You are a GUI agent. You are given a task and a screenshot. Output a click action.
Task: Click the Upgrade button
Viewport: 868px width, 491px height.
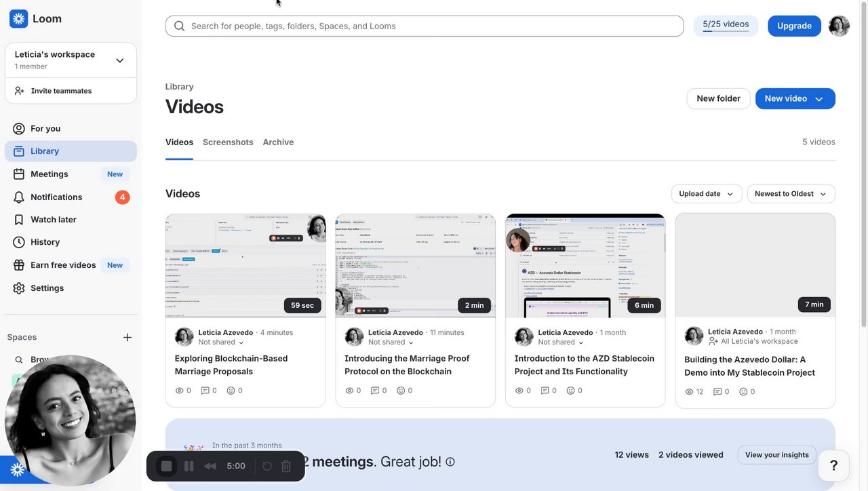point(794,26)
